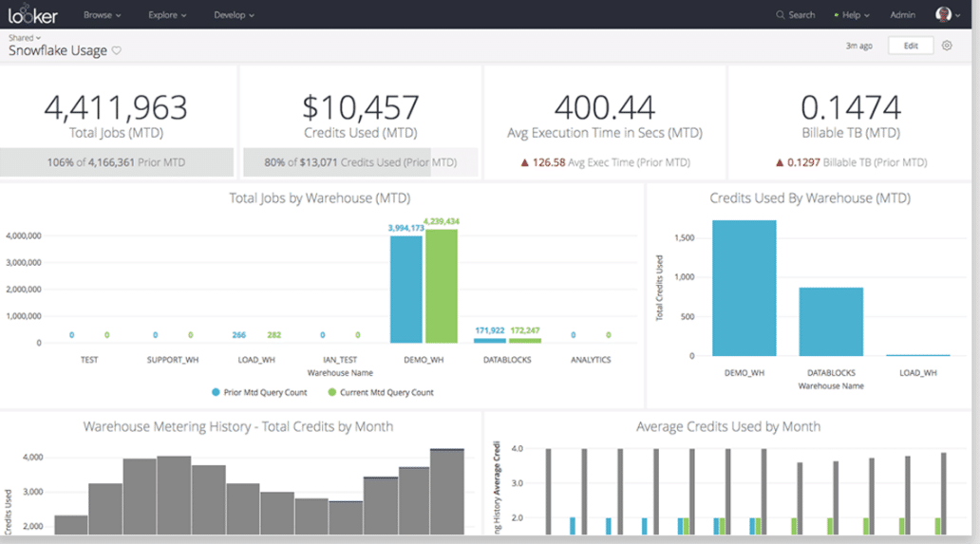Open the Help menu
Viewport: 980px width, 544px height.
click(851, 15)
